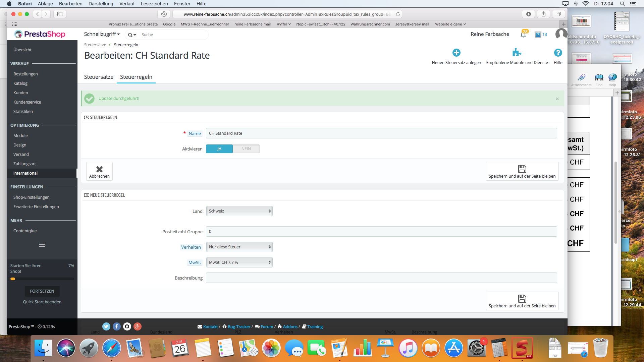Open the Lesezeichen menu in menu bar
The height and width of the screenshot is (362, 644).
154,4
